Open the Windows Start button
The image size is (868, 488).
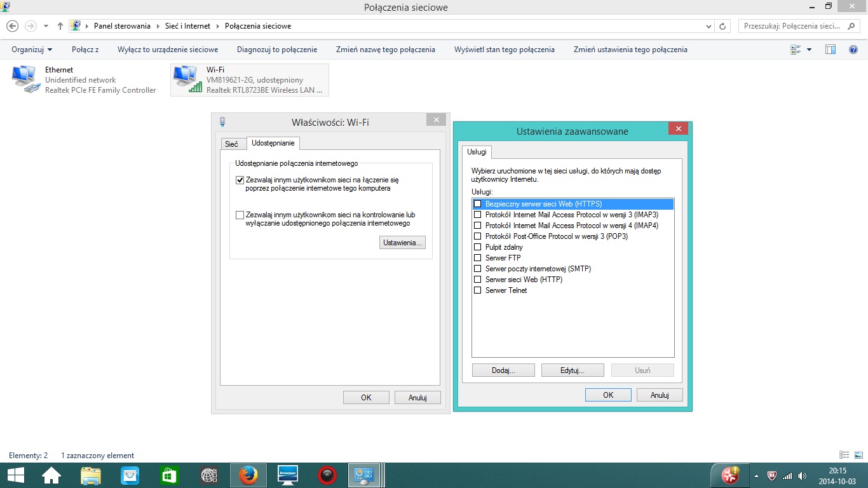pyautogui.click(x=16, y=475)
